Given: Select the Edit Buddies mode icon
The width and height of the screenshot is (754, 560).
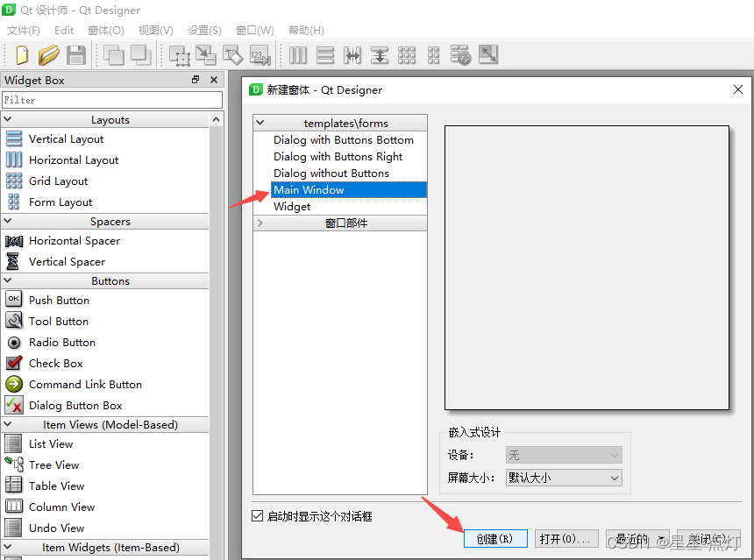Looking at the screenshot, I should (232, 55).
